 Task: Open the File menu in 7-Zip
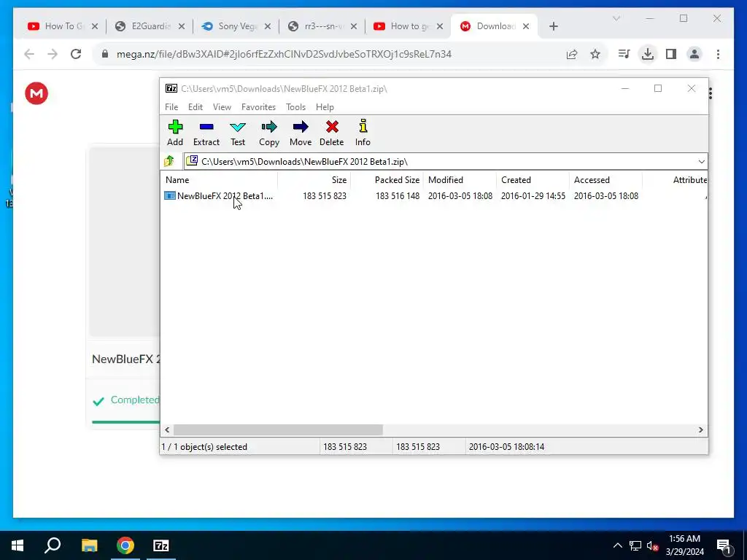171,107
